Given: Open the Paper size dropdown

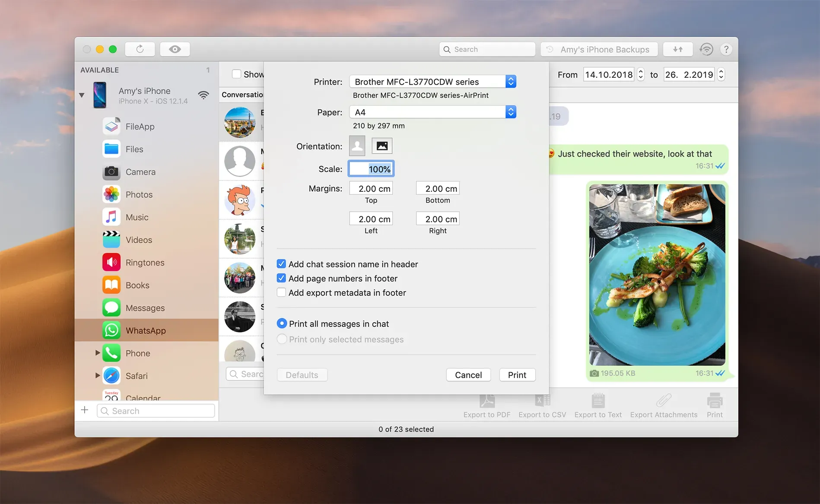Looking at the screenshot, I should coord(432,112).
